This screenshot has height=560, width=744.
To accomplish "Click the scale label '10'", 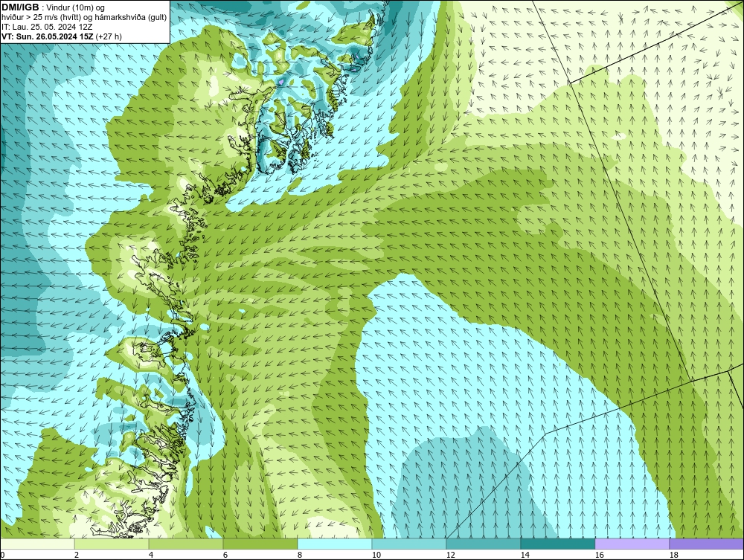I will (x=376, y=555).
